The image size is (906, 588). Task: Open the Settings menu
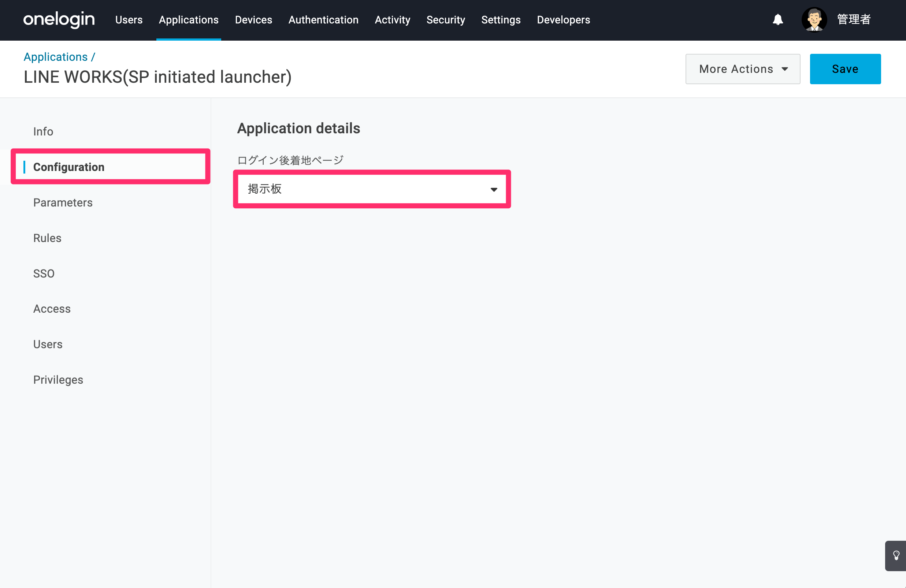501,20
